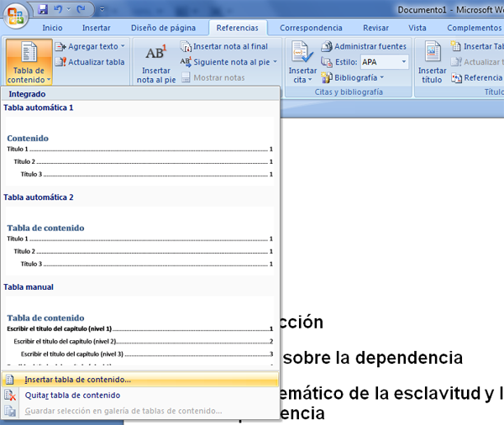Open Siguiente nota al pie dropdown arrow
Viewport: 504px width, 425px height.
click(276, 62)
